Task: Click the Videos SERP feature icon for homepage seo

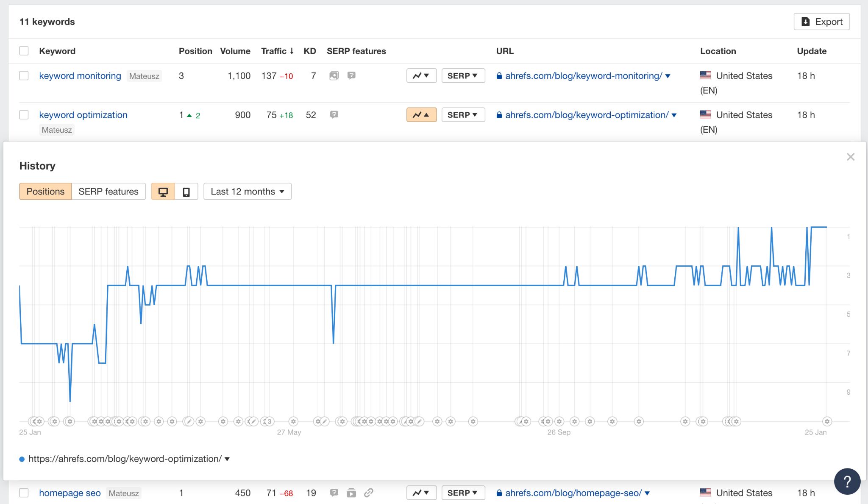Action: click(x=351, y=493)
